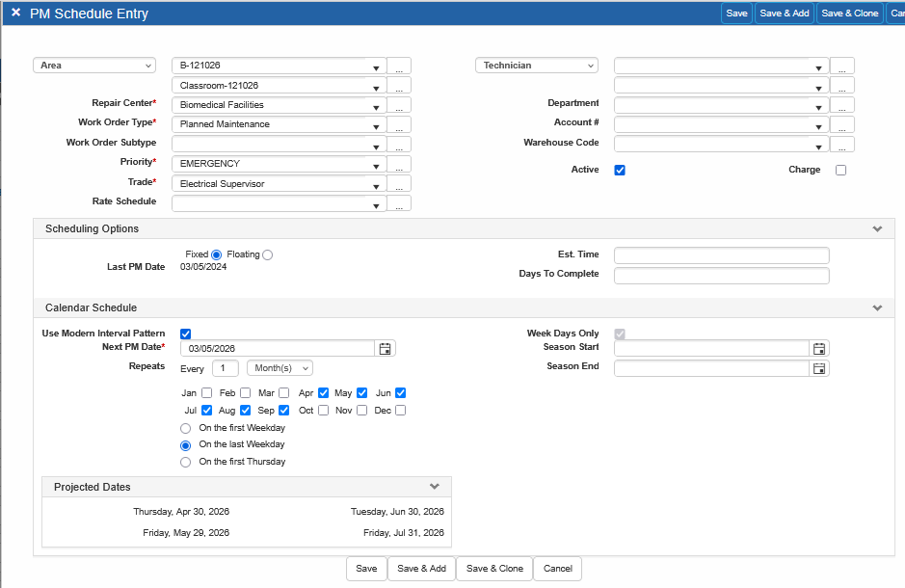Collapse the Scheduling Options section
This screenshot has height=588, width=905.
[x=877, y=229]
